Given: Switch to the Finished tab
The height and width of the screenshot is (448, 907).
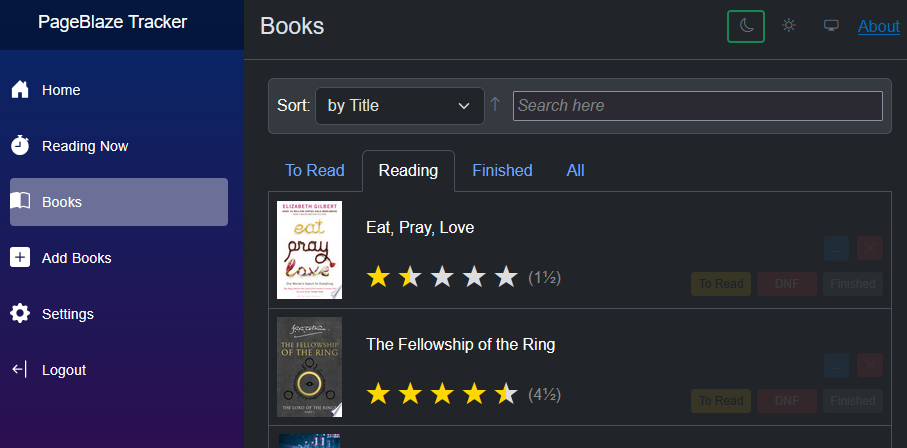Looking at the screenshot, I should coord(502,171).
